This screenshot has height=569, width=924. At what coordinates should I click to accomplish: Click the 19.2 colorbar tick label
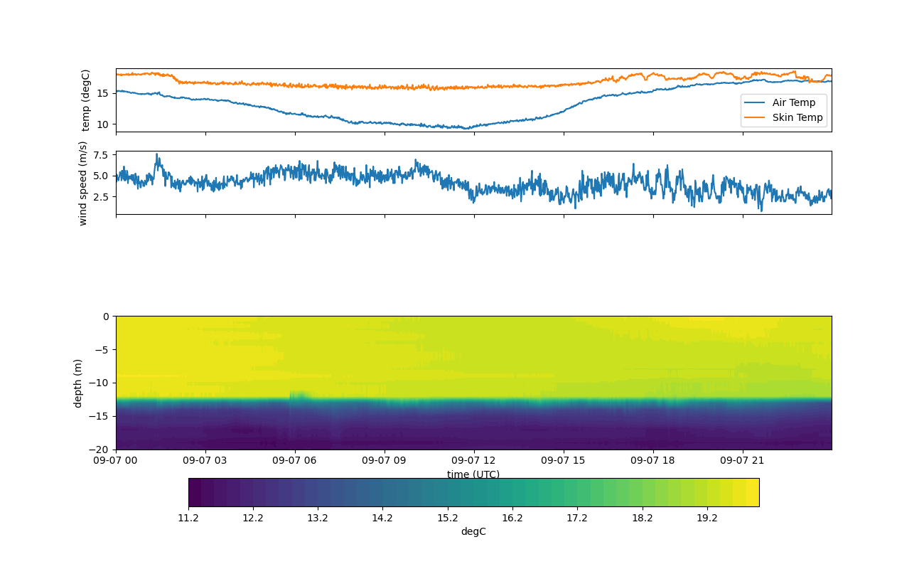707,518
